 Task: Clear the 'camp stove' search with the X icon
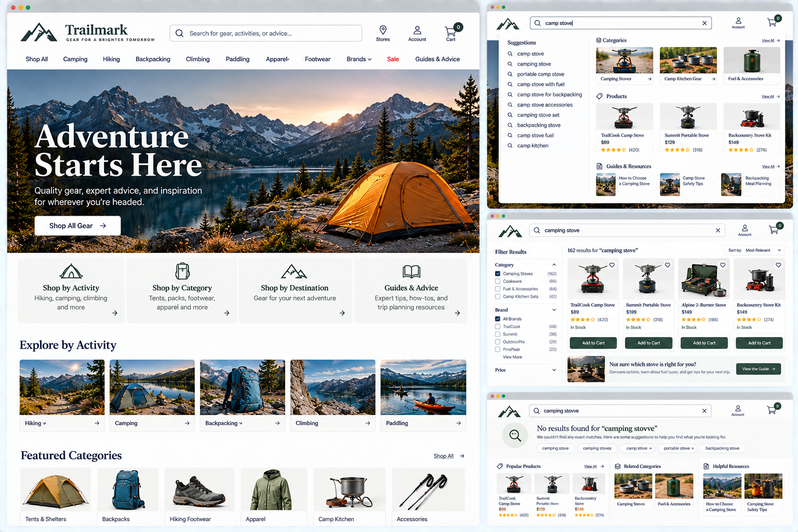pyautogui.click(x=704, y=23)
